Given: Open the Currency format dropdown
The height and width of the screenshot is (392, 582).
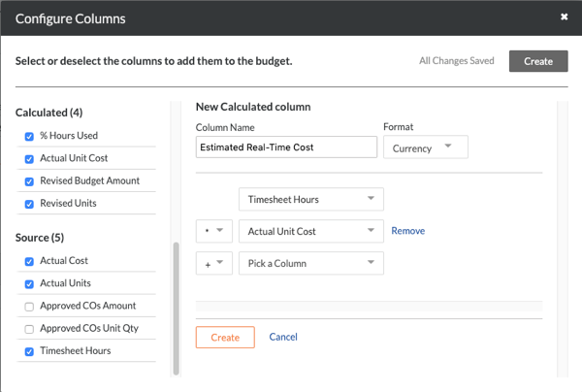Looking at the screenshot, I should tap(426, 147).
